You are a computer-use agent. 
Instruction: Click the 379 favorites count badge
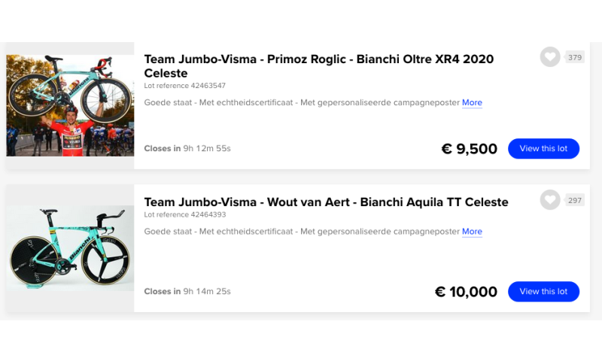click(575, 57)
